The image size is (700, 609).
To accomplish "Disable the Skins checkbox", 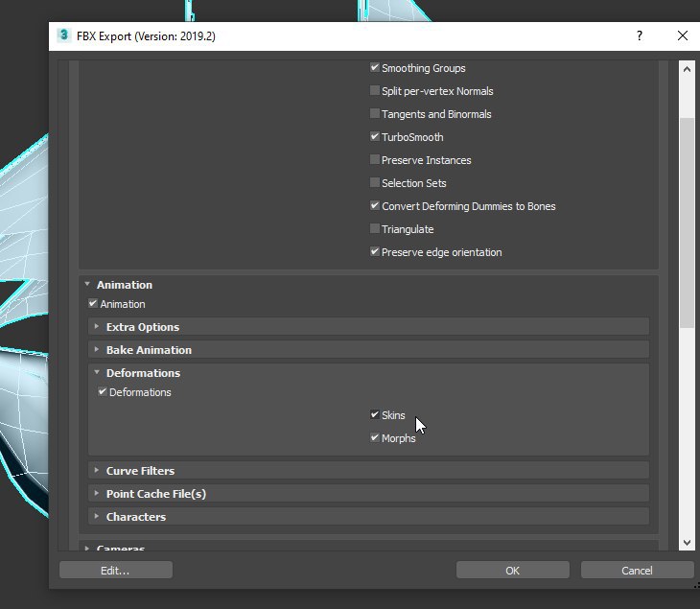I will [375, 414].
